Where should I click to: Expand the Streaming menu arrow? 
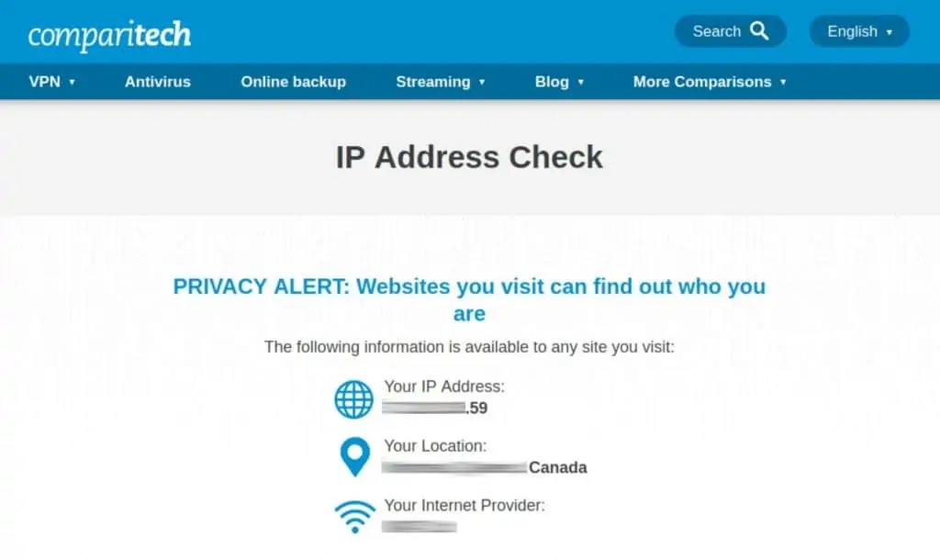tap(482, 83)
